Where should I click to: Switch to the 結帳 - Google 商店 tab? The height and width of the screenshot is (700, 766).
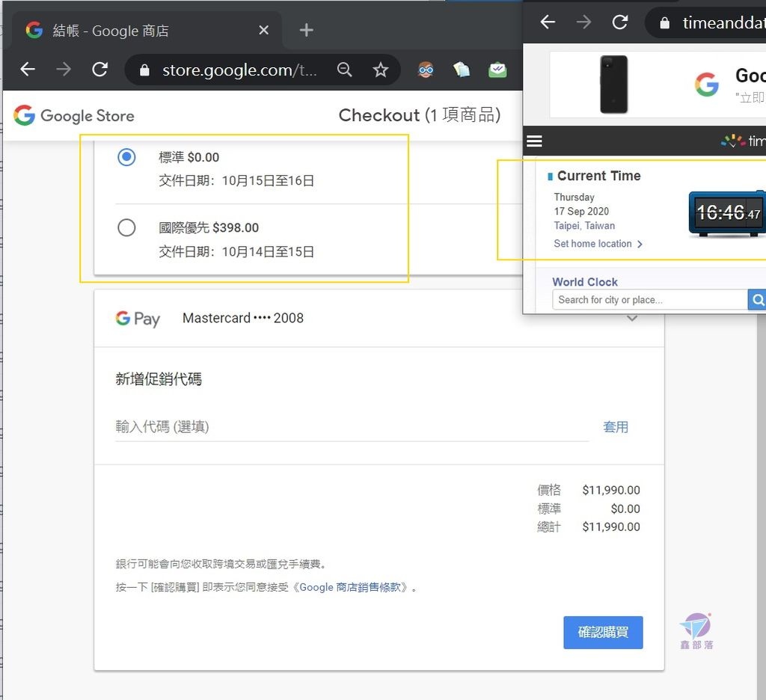point(147,30)
